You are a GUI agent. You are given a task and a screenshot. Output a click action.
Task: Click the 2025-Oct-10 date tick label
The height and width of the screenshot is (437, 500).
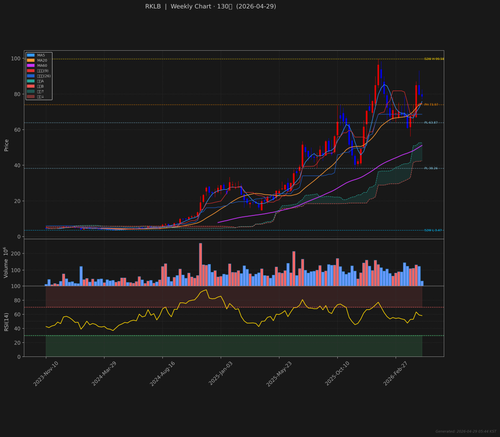[337, 374]
